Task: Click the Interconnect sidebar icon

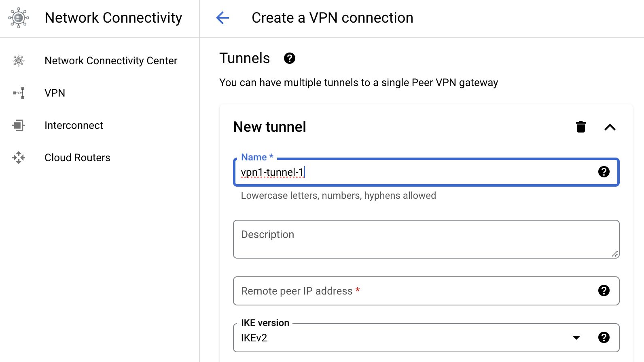Action: pos(19,125)
